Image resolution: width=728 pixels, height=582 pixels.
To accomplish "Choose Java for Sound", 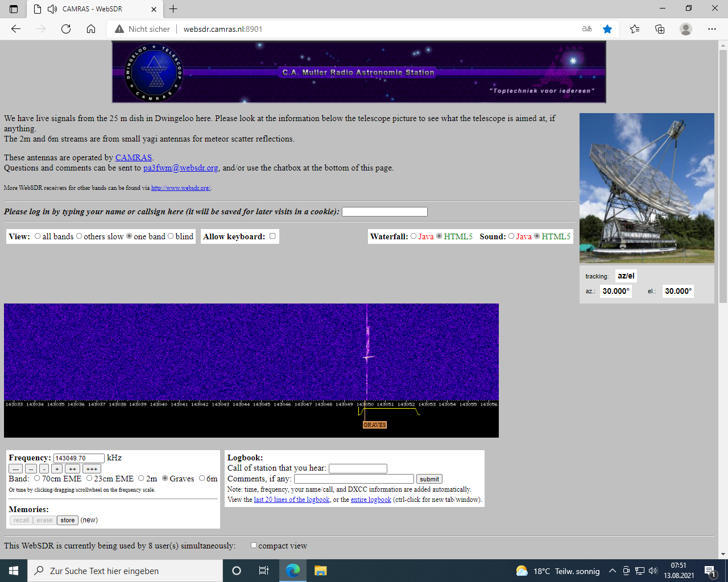I will pos(511,236).
